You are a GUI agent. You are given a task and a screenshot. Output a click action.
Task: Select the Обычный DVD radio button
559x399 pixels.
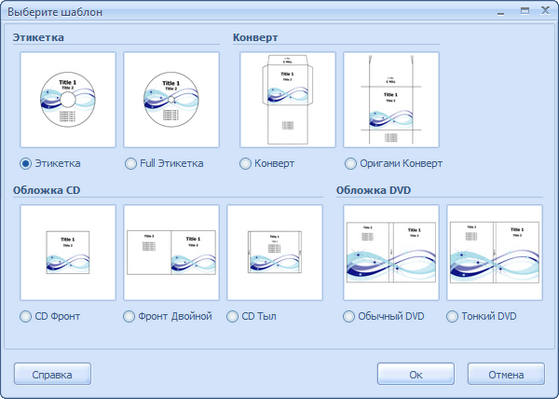coord(349,316)
